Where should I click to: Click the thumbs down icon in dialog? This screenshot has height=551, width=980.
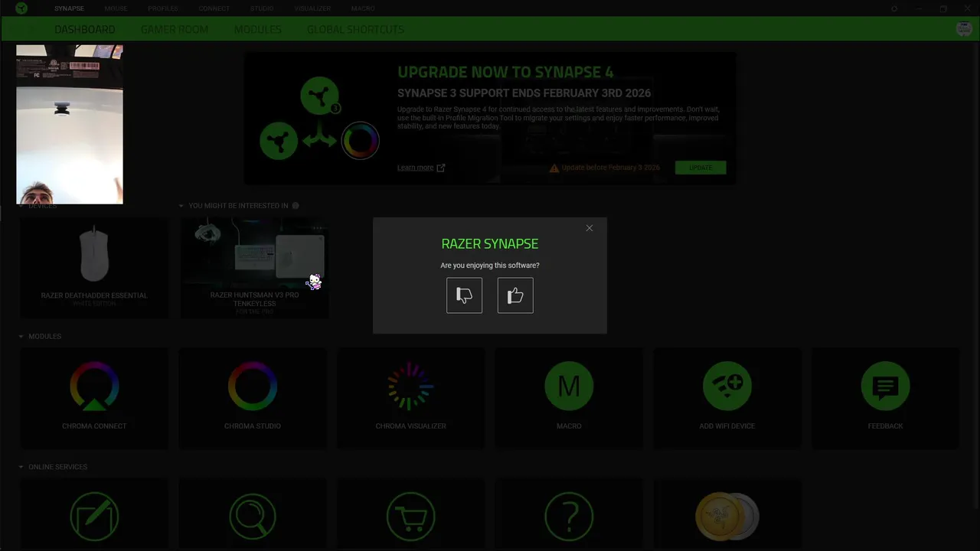coord(464,295)
